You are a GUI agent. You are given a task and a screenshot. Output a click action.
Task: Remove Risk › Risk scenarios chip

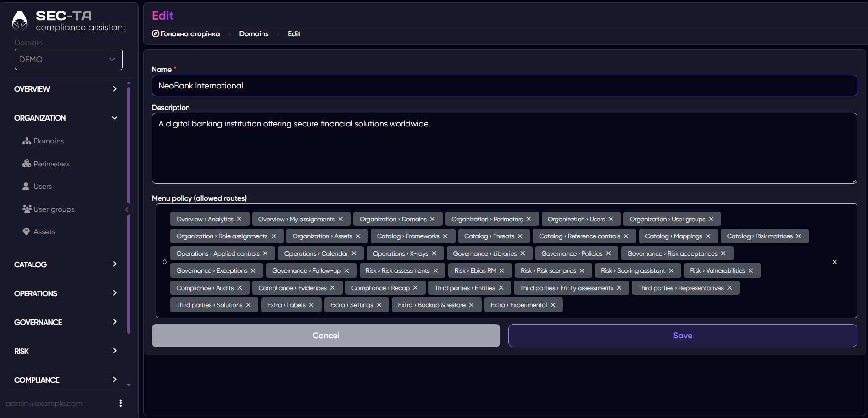click(x=582, y=270)
